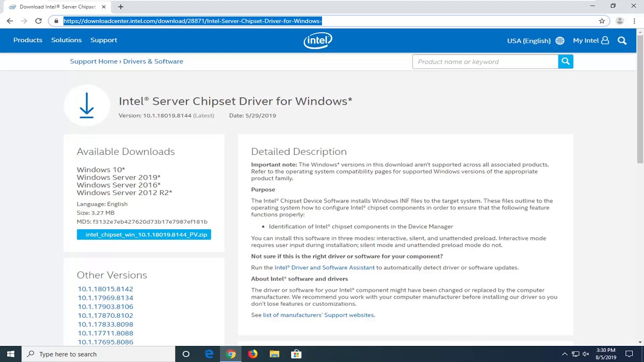
Task: Click the browser back arrow
Action: click(x=10, y=21)
